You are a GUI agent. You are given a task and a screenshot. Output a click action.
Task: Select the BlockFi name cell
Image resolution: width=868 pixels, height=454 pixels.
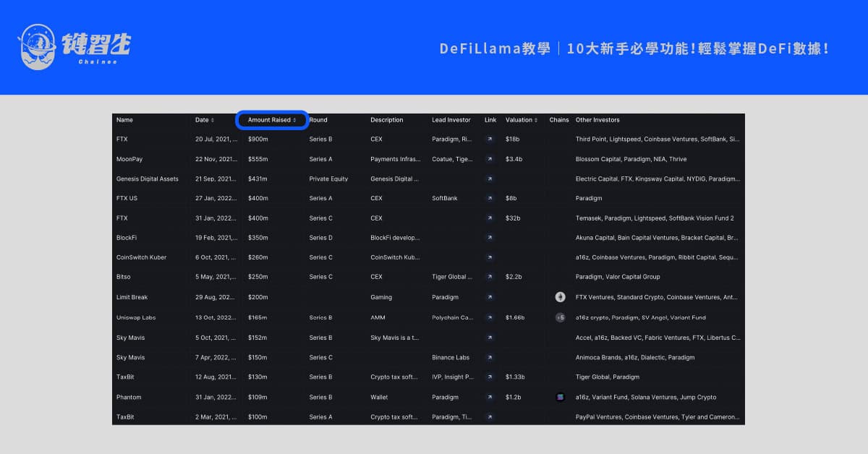(127, 237)
